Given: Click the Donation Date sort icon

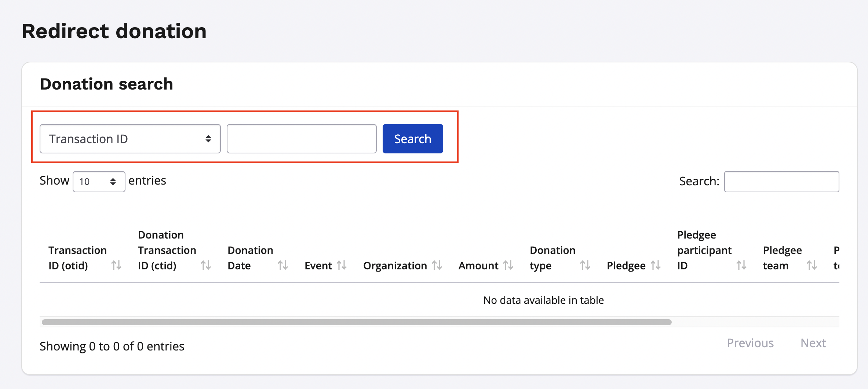Looking at the screenshot, I should pyautogui.click(x=282, y=265).
